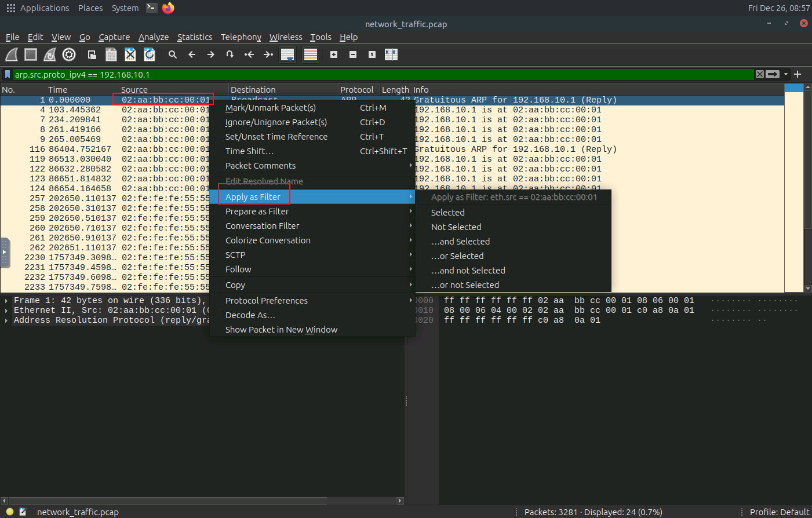Close this capture file icon
This screenshot has height=518, width=812.
tap(130, 54)
